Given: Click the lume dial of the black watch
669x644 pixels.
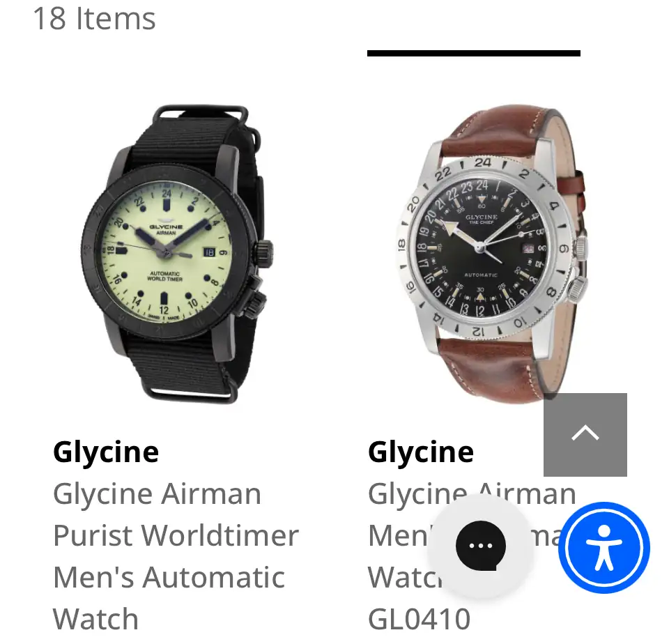Looking at the screenshot, I should pos(167,252).
